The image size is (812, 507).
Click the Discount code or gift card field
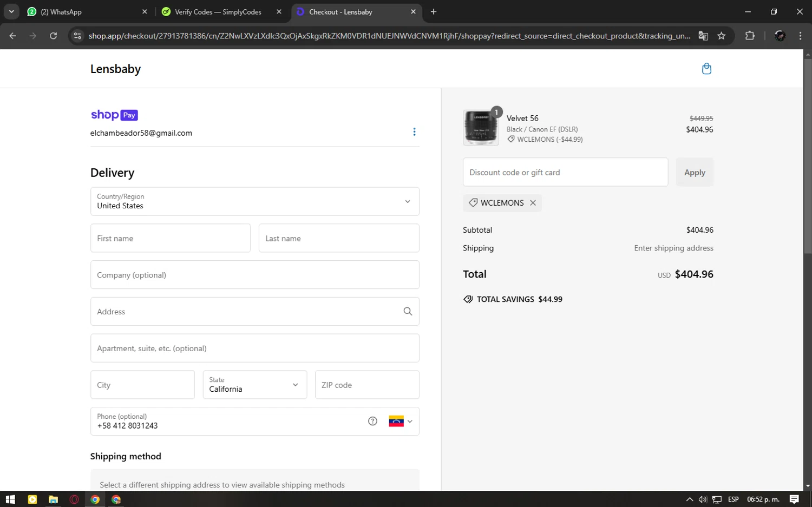565,173
